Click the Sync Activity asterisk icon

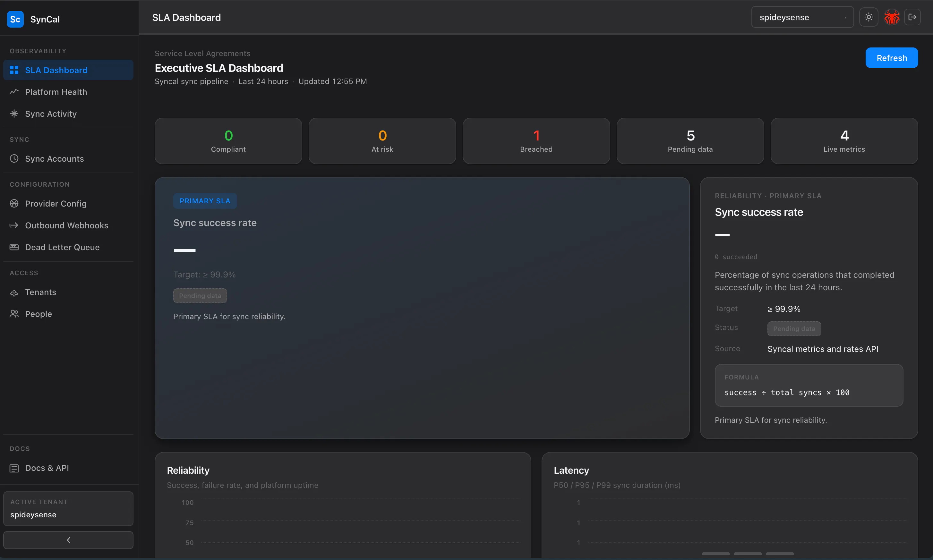coord(14,114)
